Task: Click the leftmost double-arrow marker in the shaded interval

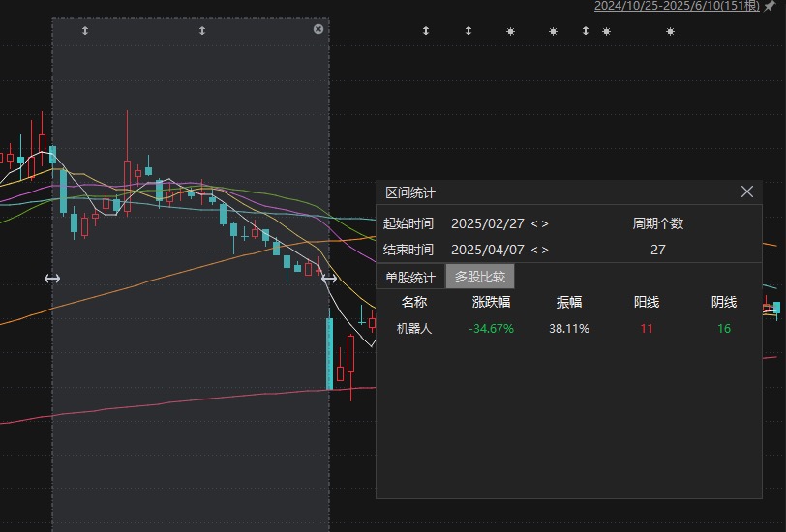Action: [x=85, y=31]
